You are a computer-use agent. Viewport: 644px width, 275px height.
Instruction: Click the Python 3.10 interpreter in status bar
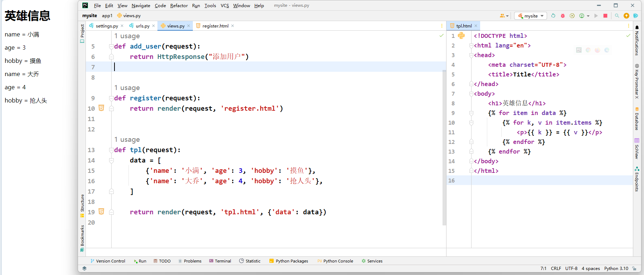click(616, 269)
